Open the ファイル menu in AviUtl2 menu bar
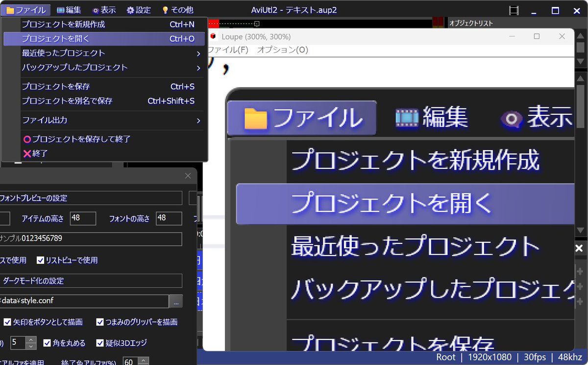Screen dimensions: 588x365 (x=26, y=10)
